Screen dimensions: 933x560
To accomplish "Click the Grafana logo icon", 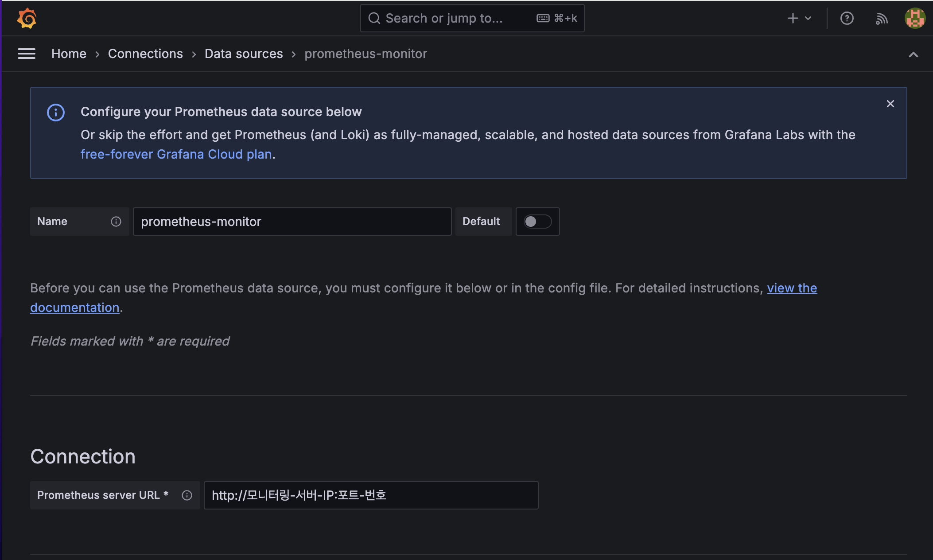I will [27, 18].
